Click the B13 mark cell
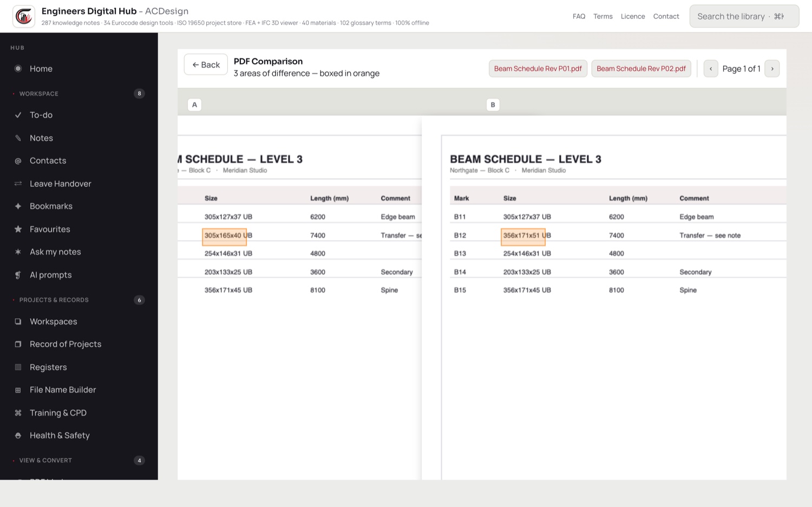The image size is (812, 507). [460, 253]
